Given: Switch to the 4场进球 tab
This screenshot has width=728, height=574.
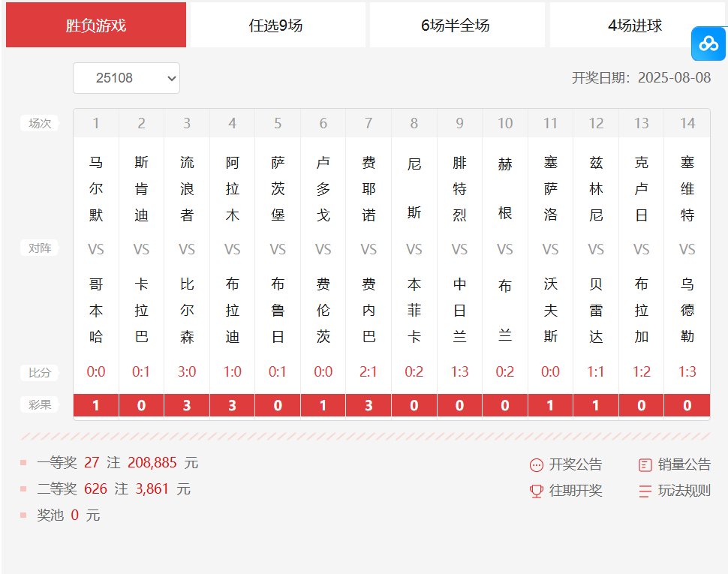Looking at the screenshot, I should coord(635,25).
